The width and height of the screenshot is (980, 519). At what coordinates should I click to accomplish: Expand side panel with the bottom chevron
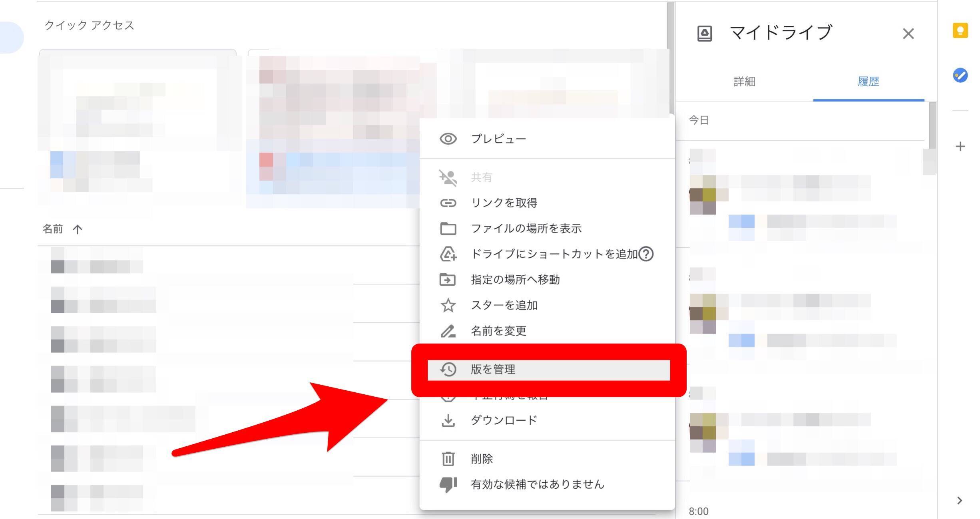click(x=960, y=501)
